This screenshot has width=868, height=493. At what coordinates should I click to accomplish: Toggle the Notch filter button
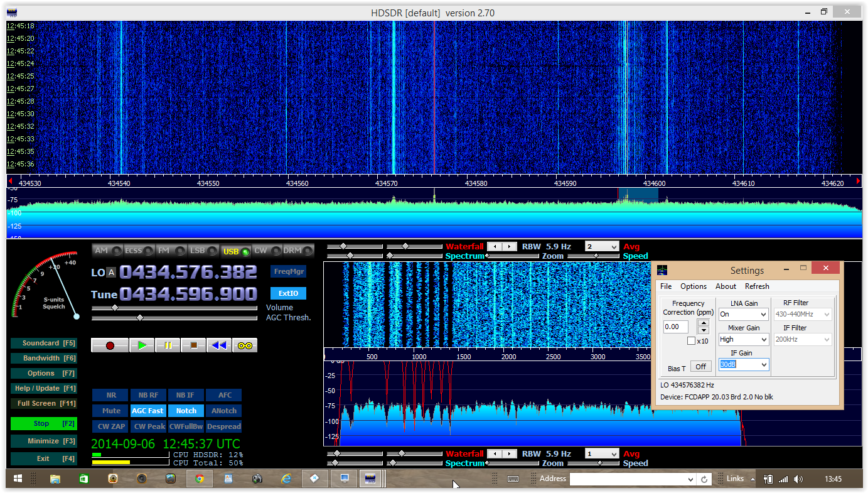[186, 411]
